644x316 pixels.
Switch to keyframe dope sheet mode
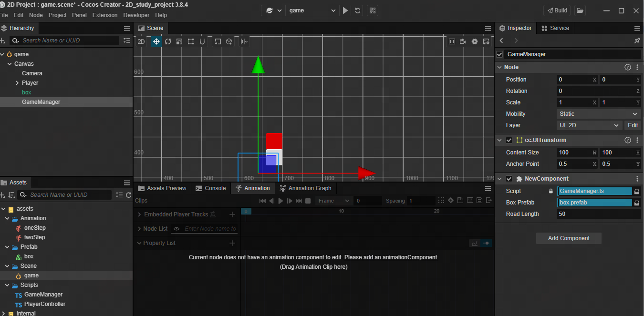(x=486, y=243)
